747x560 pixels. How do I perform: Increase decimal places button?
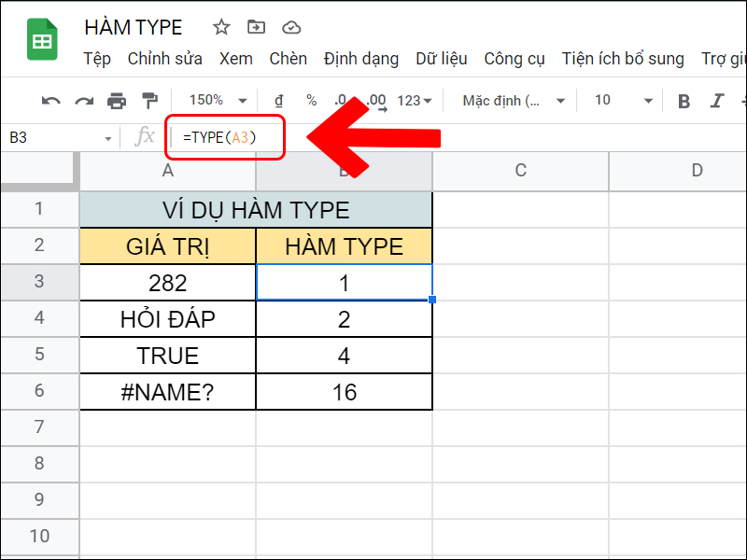[376, 101]
